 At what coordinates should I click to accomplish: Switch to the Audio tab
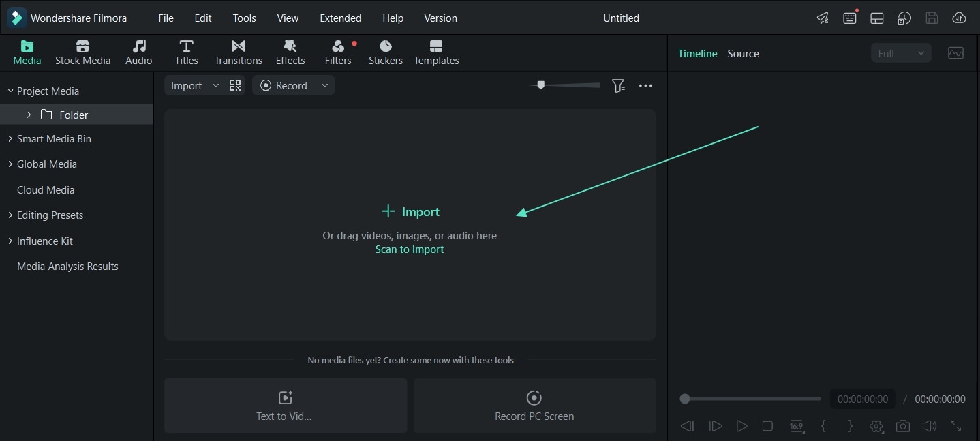click(139, 52)
